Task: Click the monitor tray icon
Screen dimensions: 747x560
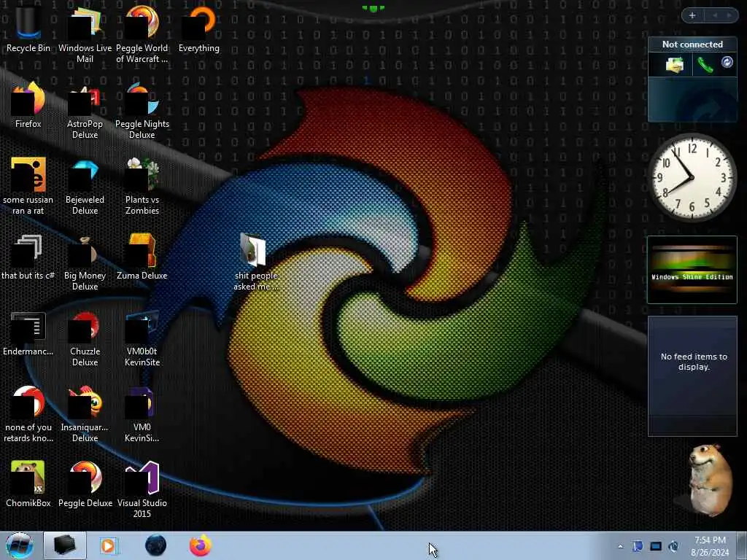Action: click(x=656, y=546)
